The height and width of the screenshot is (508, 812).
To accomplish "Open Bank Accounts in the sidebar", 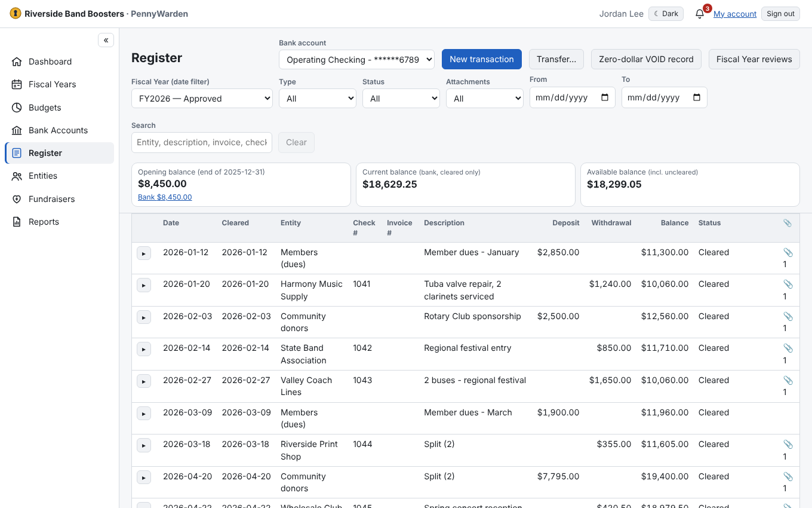I will pyautogui.click(x=59, y=130).
